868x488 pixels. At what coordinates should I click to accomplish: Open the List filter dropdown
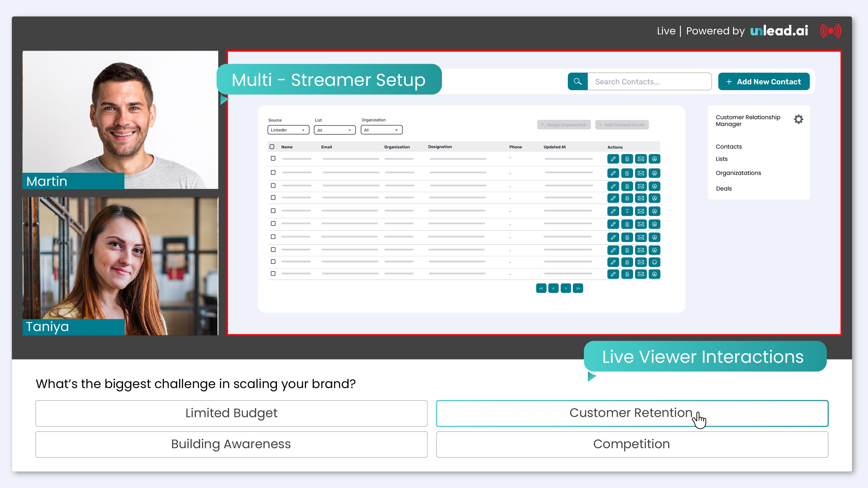(334, 130)
